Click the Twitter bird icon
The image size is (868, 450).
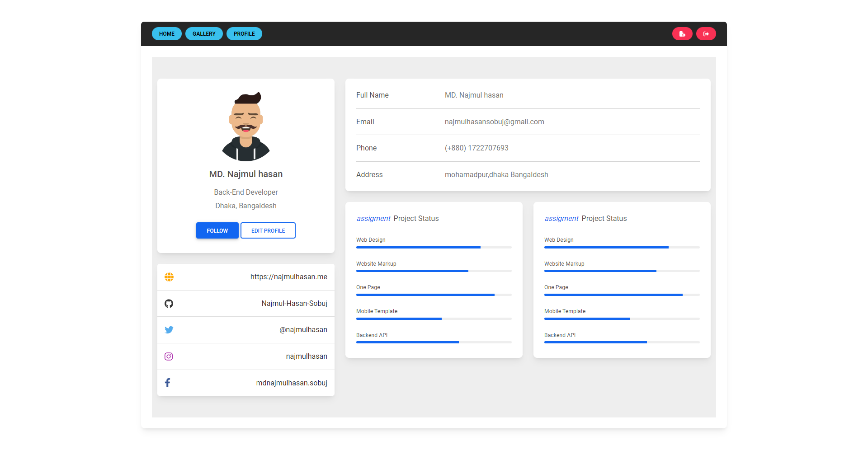pos(169,330)
